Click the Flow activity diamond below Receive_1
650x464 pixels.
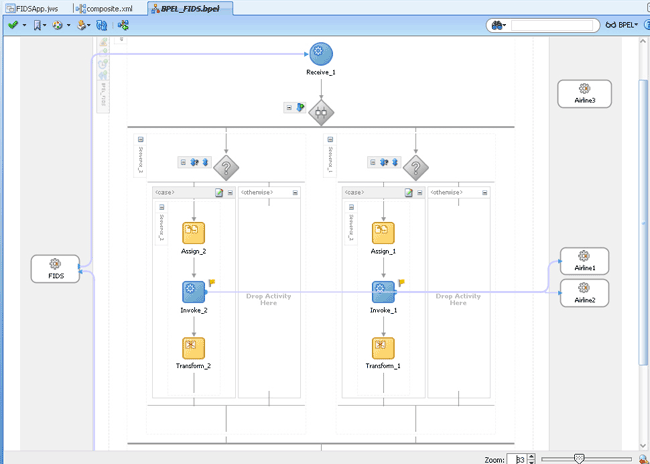click(x=321, y=112)
